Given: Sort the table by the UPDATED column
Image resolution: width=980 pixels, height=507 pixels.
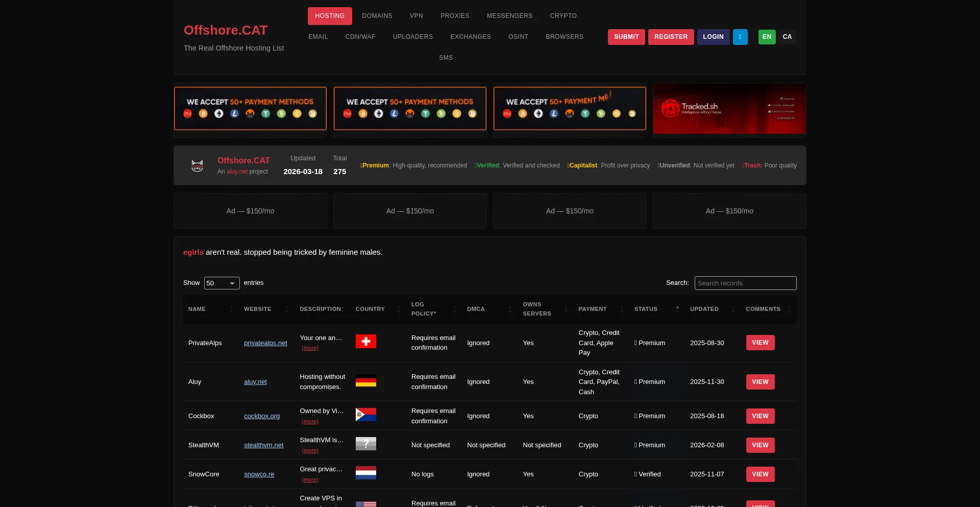Looking at the screenshot, I should click(x=713, y=309).
